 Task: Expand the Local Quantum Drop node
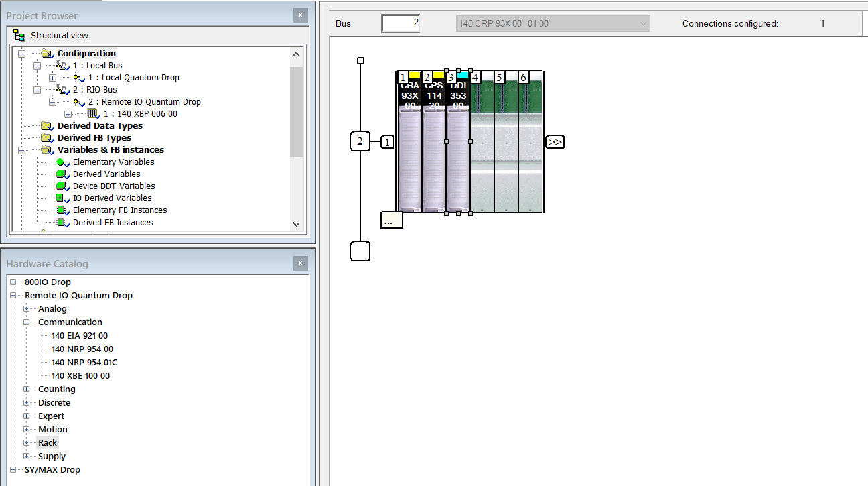tap(53, 78)
